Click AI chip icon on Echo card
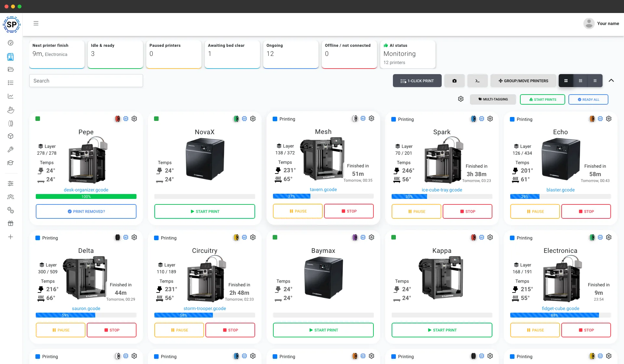 click(600, 119)
